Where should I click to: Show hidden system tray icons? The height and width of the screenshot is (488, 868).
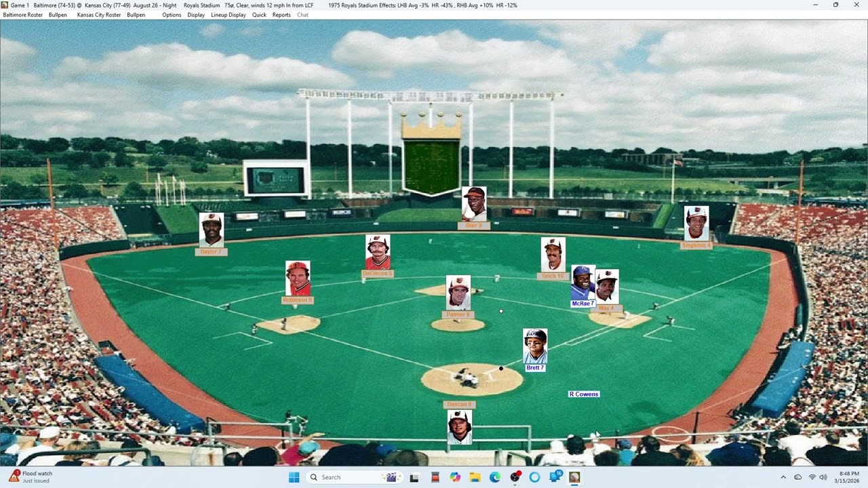pos(783,477)
